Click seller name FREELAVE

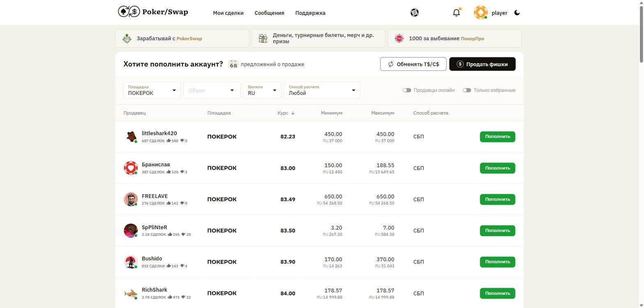pyautogui.click(x=155, y=196)
